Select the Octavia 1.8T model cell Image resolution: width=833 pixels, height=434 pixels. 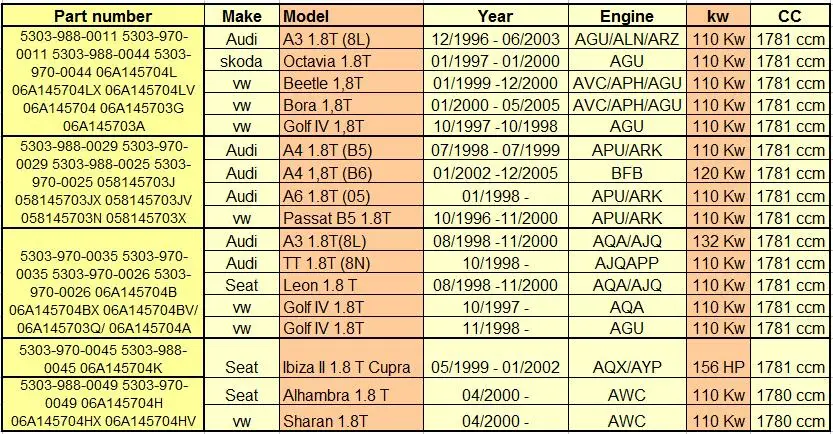tap(351, 61)
